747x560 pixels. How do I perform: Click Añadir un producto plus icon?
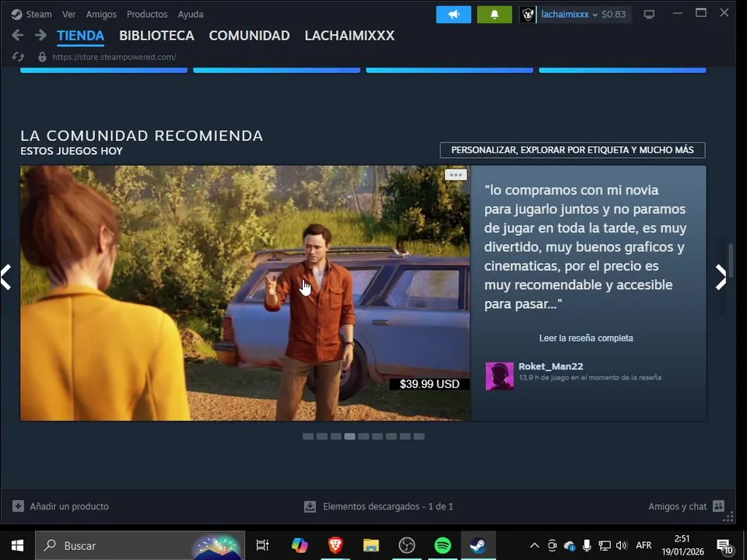pyautogui.click(x=18, y=506)
